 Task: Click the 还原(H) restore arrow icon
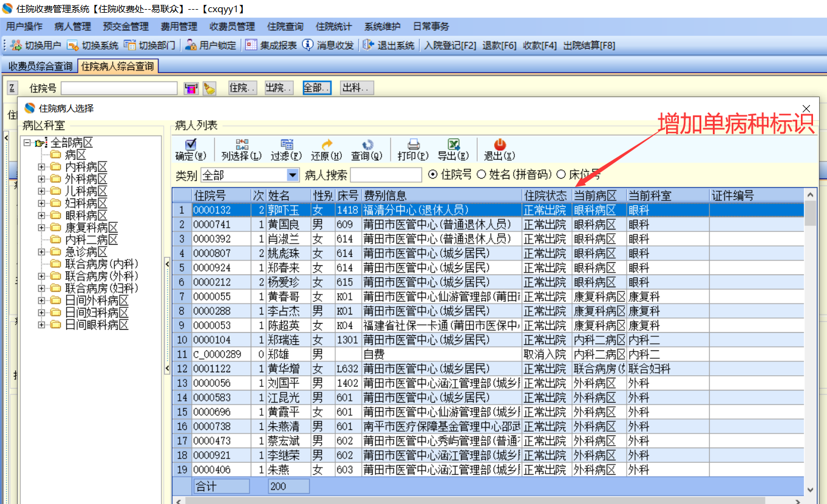(x=327, y=144)
